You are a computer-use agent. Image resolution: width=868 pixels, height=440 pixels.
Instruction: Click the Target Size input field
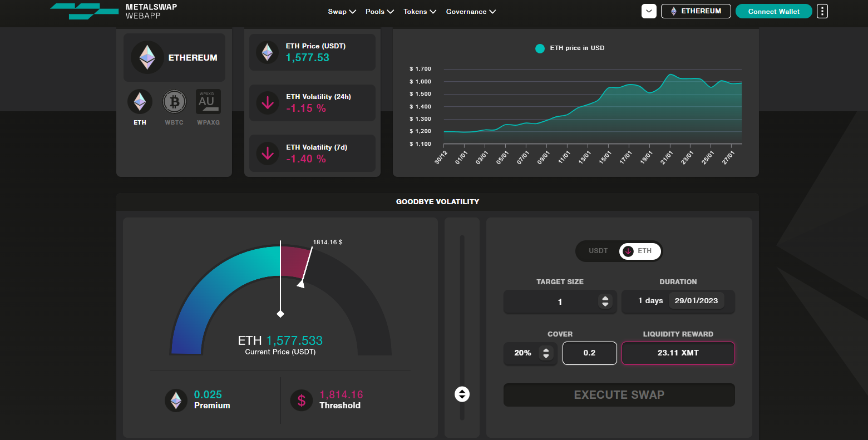point(560,301)
